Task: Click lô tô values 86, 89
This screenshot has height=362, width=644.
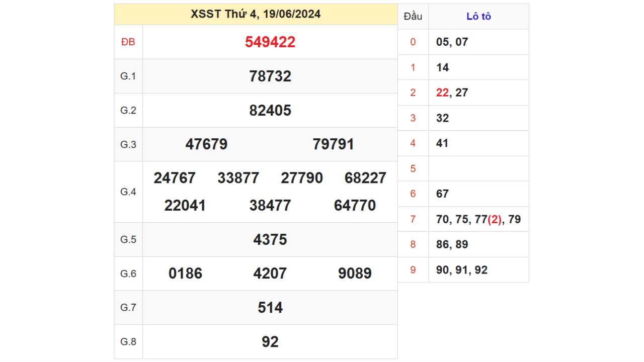Action: 452,244
